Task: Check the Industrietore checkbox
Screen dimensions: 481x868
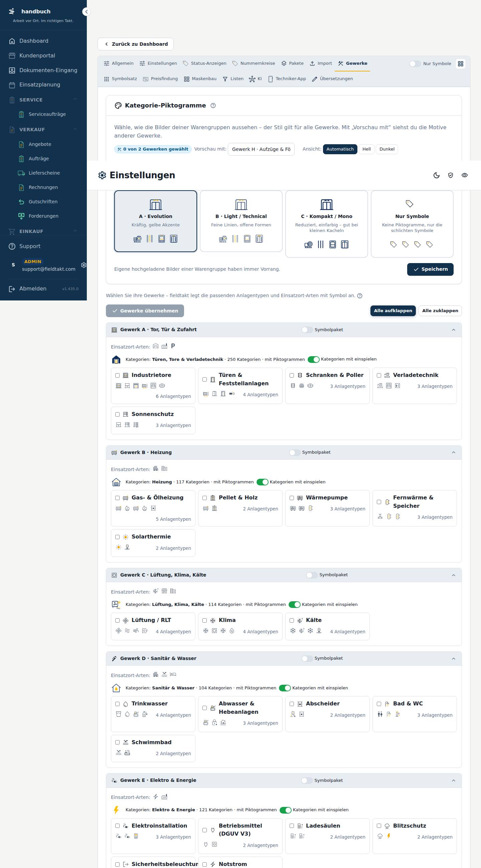Action: point(117,375)
